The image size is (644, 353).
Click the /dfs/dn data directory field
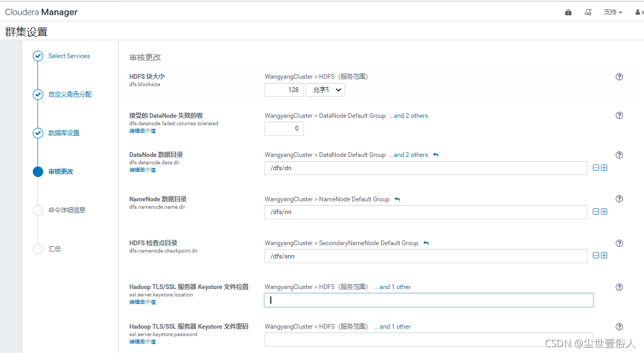tap(426, 168)
